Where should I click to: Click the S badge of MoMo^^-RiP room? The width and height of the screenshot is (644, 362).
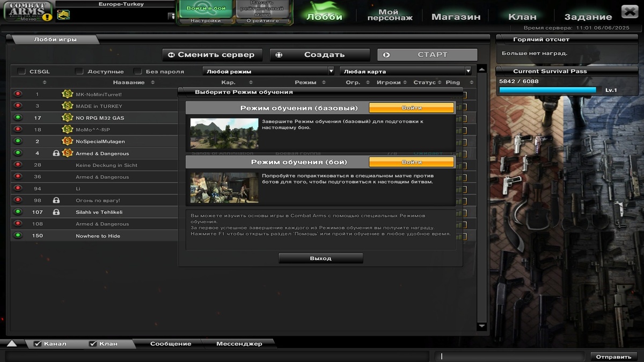click(67, 129)
